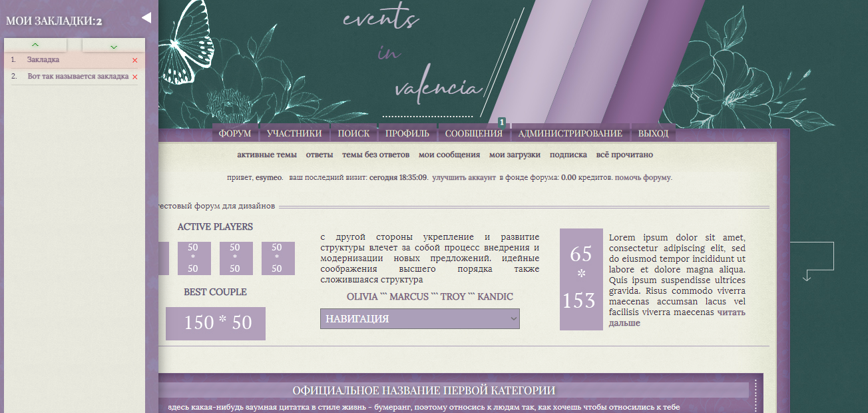Image resolution: width=868 pixels, height=413 pixels.
Task: Open the «ПОИСК» search page
Action: point(354,133)
